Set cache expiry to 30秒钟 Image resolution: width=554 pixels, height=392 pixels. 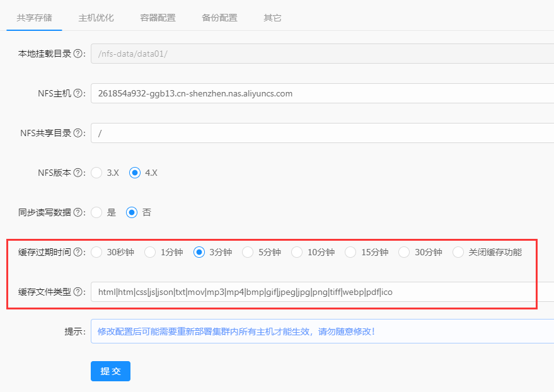tap(97, 252)
